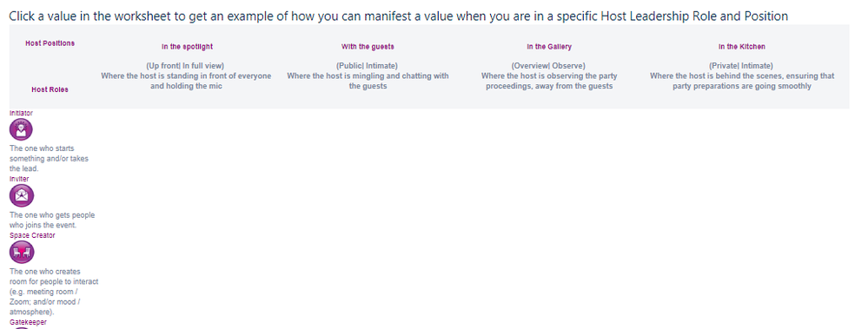The width and height of the screenshot is (868, 329).
Task: Select the 'Public| Intimate' guests description
Action: (x=368, y=65)
